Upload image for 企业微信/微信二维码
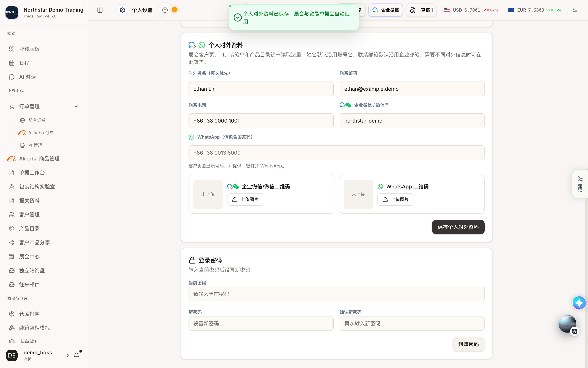The width and height of the screenshot is (588, 368). tap(245, 199)
